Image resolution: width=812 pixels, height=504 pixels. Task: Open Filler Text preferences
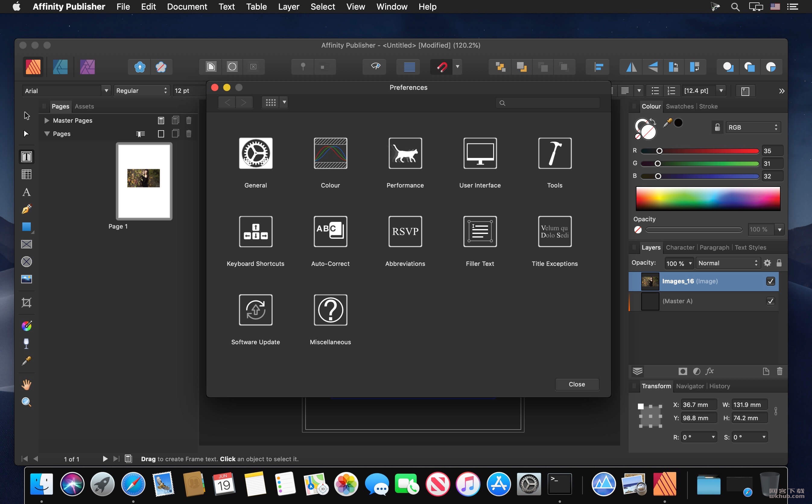click(x=480, y=232)
